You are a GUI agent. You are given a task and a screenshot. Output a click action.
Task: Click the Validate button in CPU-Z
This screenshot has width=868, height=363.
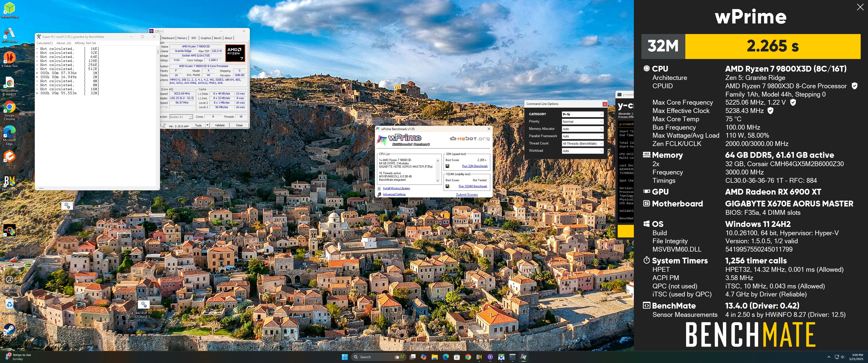(220, 125)
